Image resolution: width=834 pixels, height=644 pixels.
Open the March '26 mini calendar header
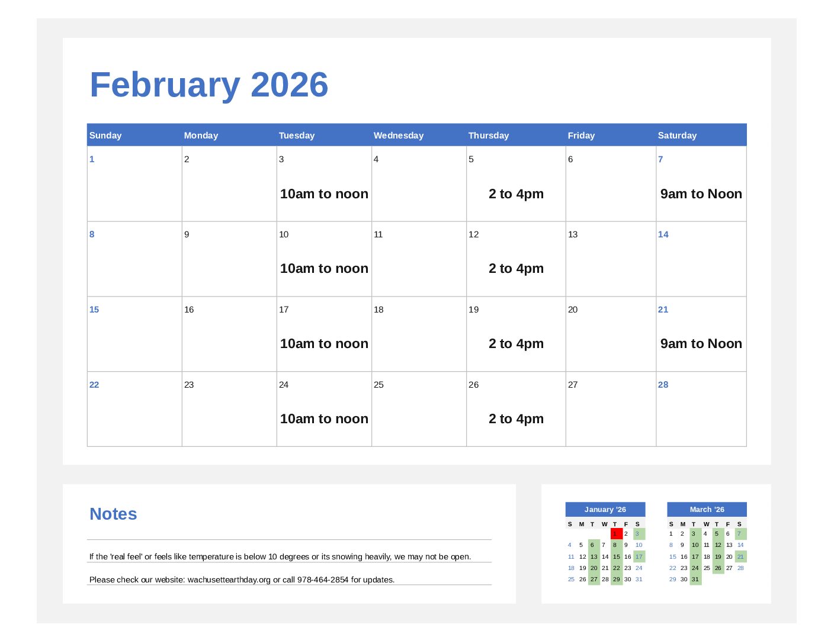tap(707, 510)
